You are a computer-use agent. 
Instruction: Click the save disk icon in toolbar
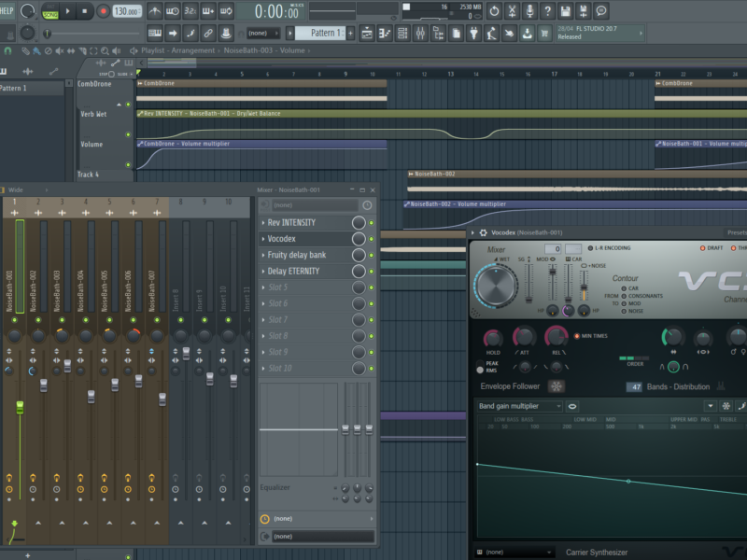[565, 11]
